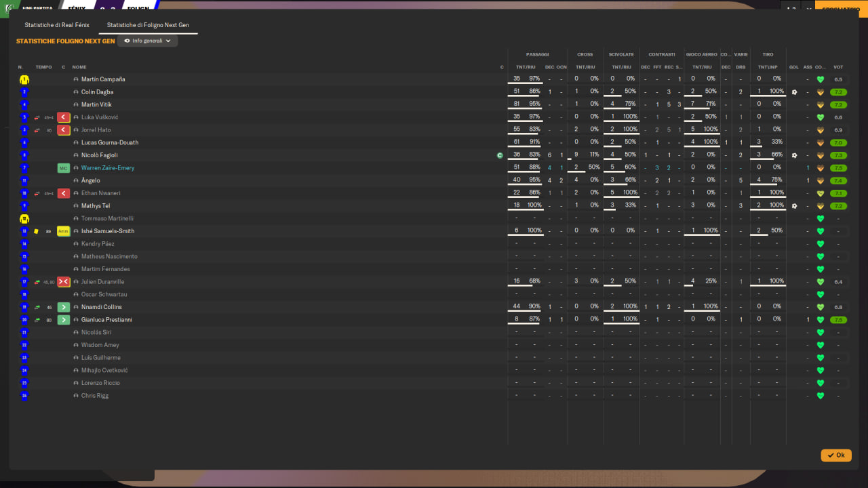Click Martin Vitík's 95% pass completion bar

click(526, 110)
